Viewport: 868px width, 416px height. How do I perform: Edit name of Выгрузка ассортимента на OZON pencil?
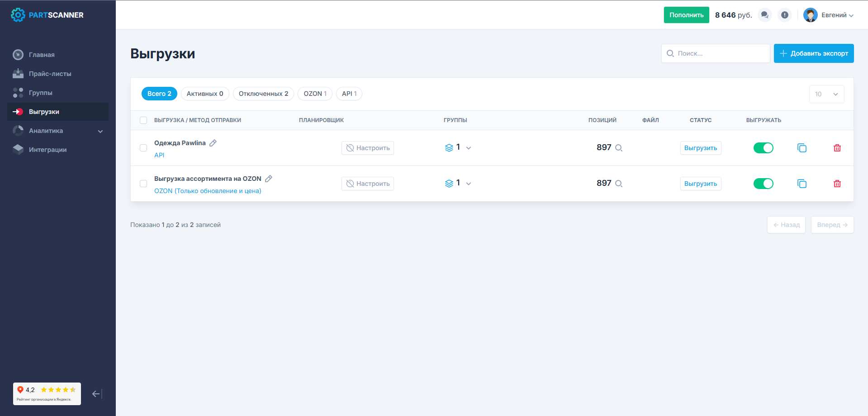pyautogui.click(x=269, y=179)
